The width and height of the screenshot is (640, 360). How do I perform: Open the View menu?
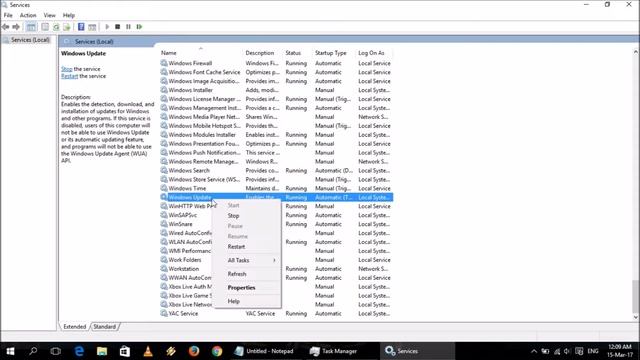[49, 15]
